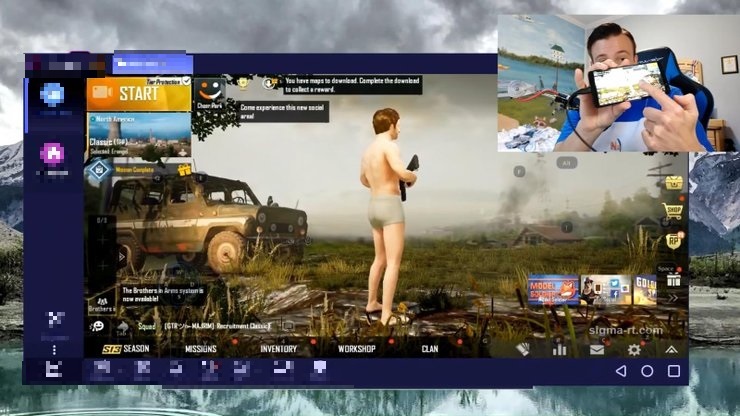Click the trophy icon at the top

tap(243, 84)
